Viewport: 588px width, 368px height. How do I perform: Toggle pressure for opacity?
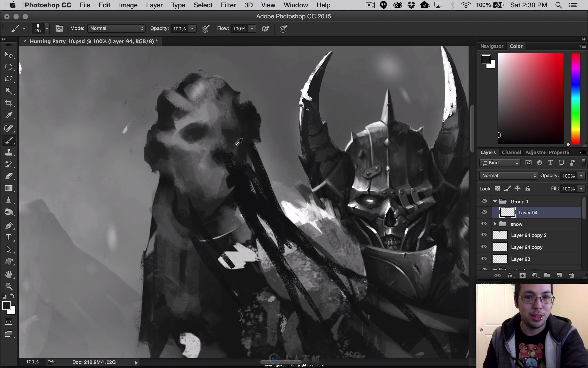coord(206,29)
